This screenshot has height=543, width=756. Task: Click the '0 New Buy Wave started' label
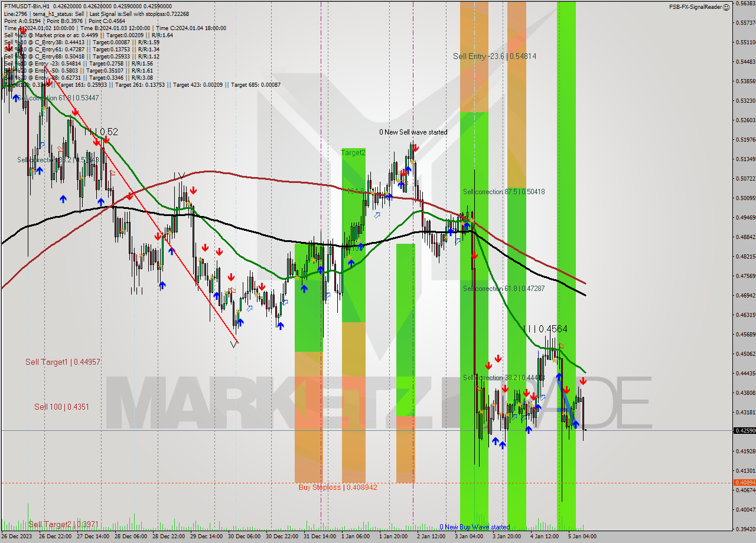tap(475, 527)
